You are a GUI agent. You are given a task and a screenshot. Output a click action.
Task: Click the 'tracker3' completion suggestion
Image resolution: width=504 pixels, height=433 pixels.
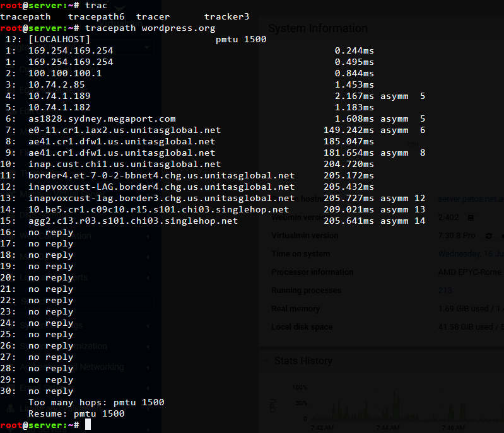coord(226,17)
